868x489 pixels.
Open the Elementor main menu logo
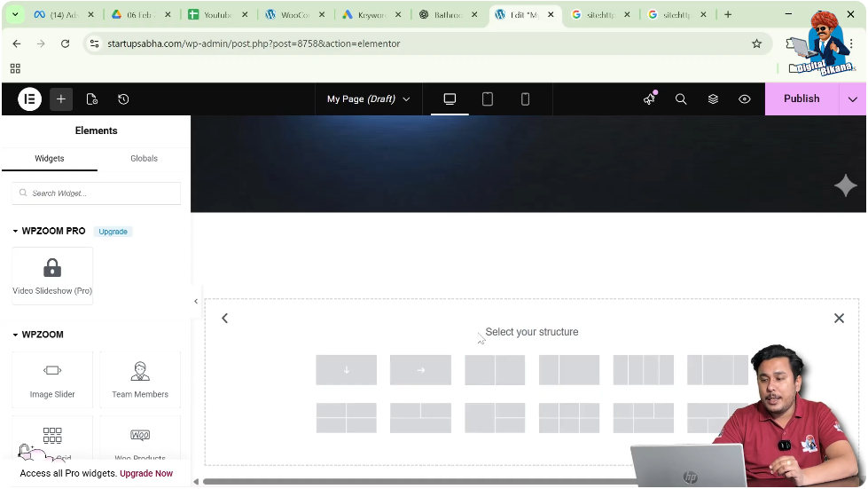[30, 99]
